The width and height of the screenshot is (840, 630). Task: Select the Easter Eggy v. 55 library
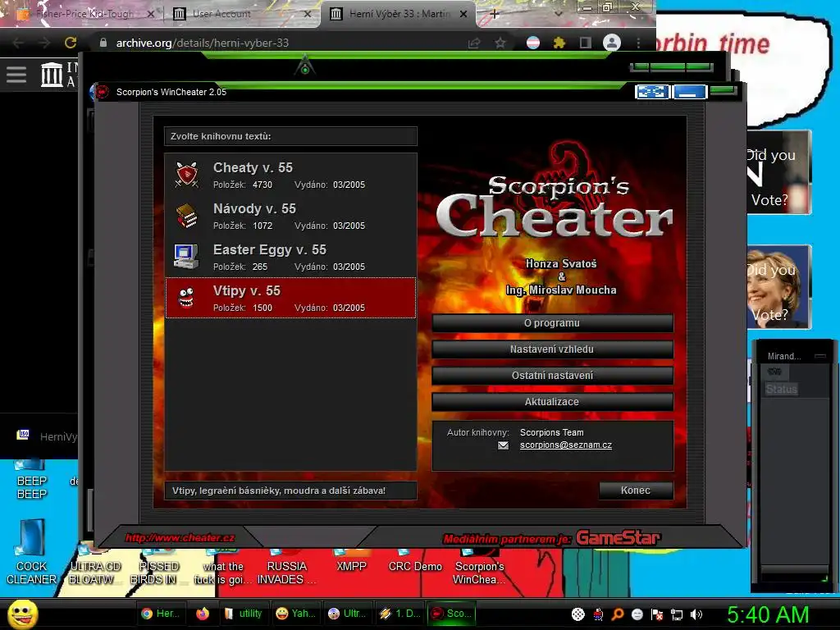(x=290, y=257)
